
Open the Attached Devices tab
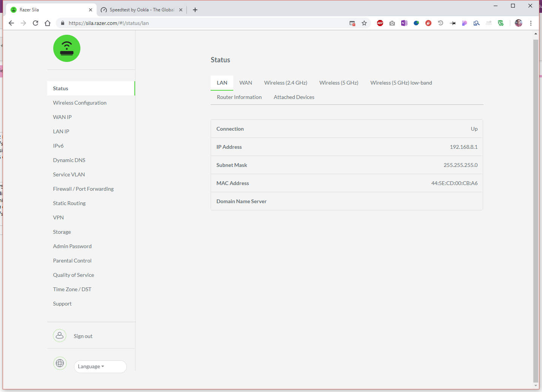[294, 97]
